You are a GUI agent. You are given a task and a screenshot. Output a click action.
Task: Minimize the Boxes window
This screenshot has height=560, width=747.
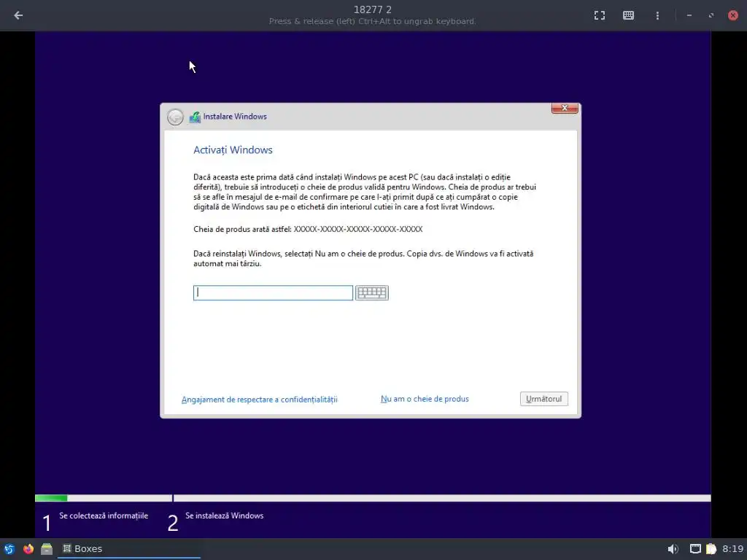tap(689, 15)
